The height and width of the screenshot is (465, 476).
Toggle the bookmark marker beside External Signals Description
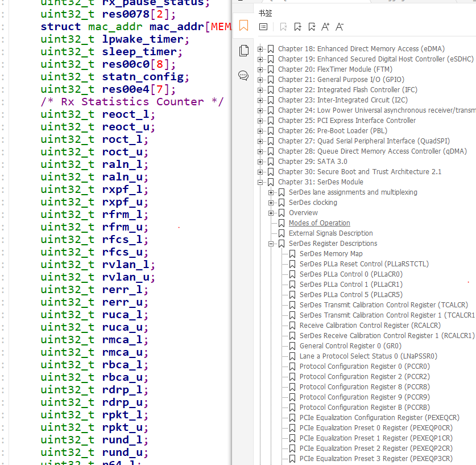pos(281,233)
